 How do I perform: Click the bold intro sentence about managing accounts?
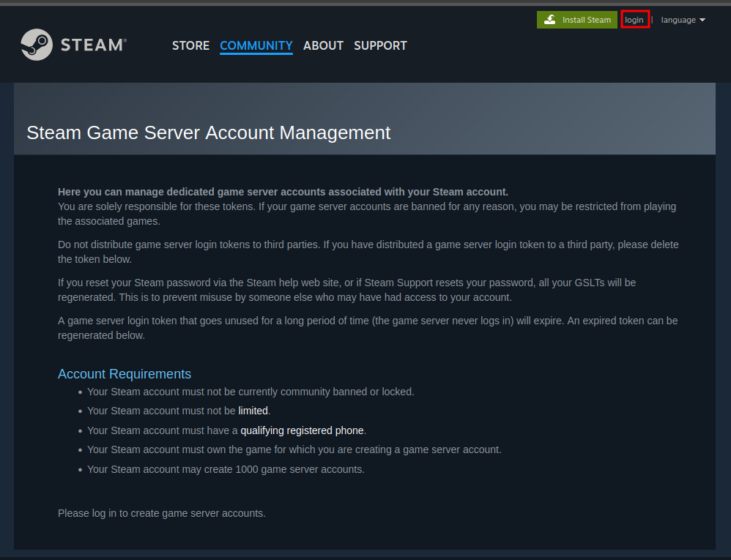click(283, 192)
